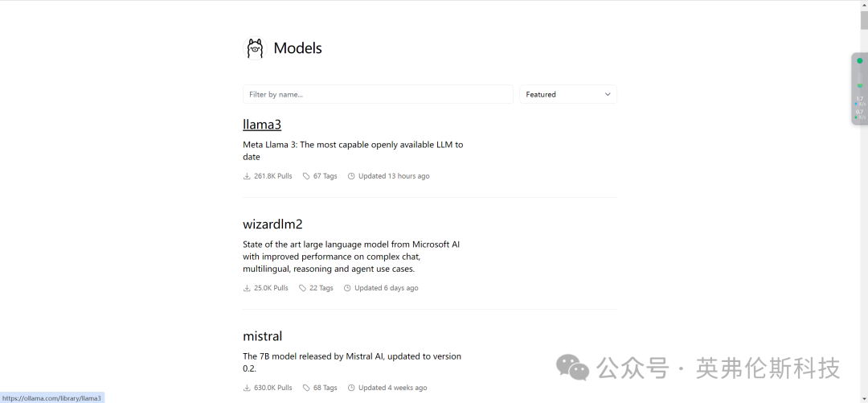The image size is (868, 403).
Task: Click the green dot on the floating widget
Action: pyautogui.click(x=860, y=60)
